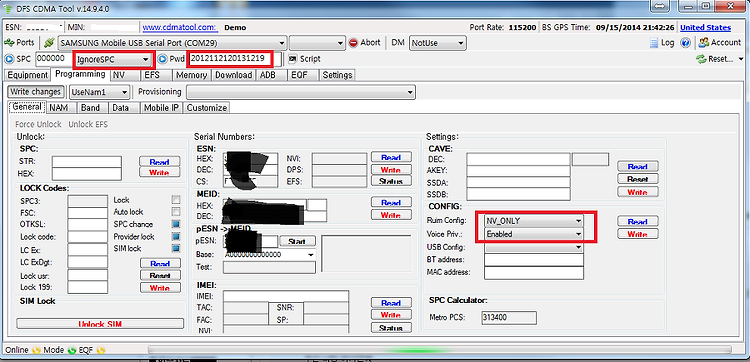The height and width of the screenshot is (362, 750).
Task: Click the MAC address input field
Action: [x=534, y=273]
